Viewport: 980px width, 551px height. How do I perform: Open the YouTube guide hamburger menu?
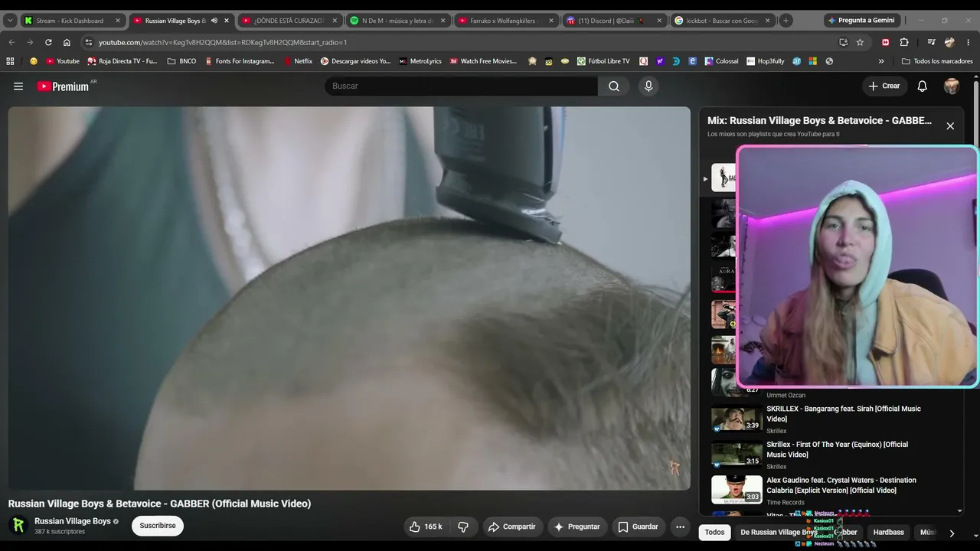click(x=18, y=86)
